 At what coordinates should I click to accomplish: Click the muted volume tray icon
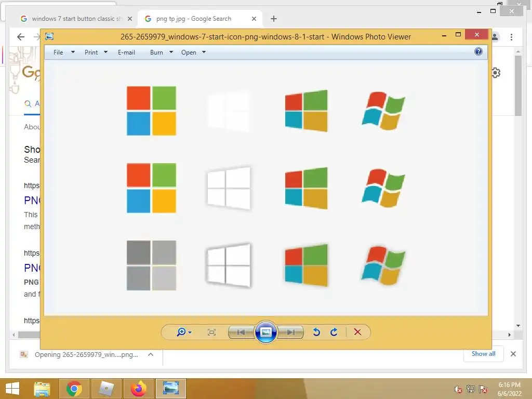pyautogui.click(x=458, y=389)
